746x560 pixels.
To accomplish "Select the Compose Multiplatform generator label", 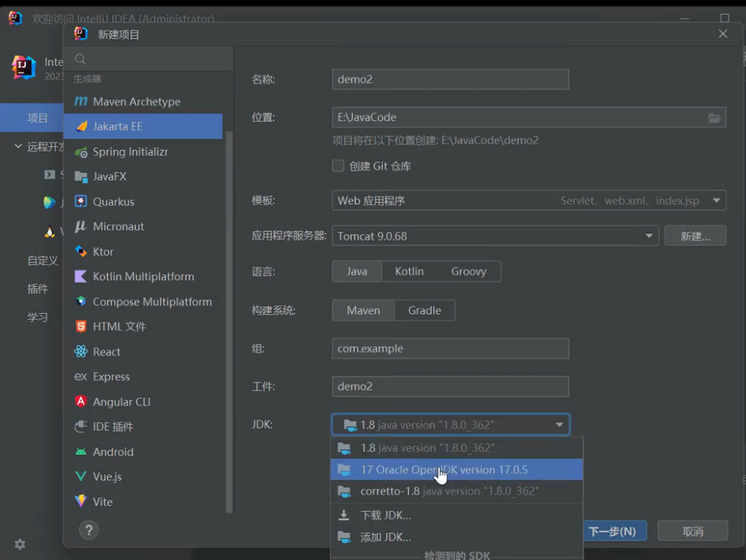I will pyautogui.click(x=152, y=301).
